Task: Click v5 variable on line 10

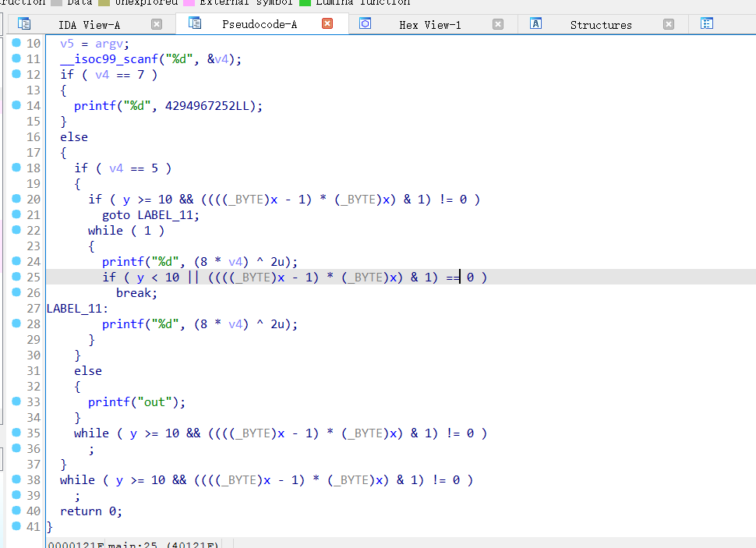Action: (x=67, y=44)
